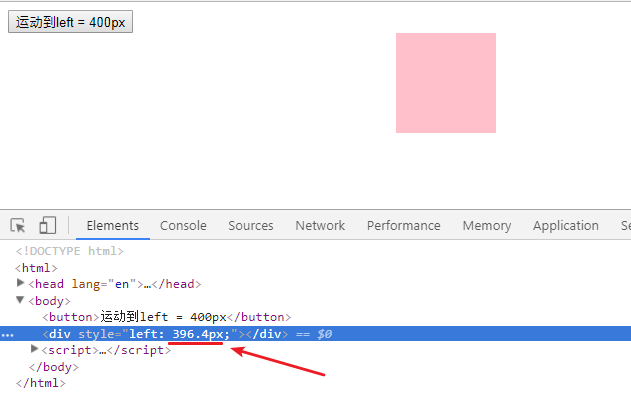
Task: Switch to the Sources tab
Action: coord(251,225)
